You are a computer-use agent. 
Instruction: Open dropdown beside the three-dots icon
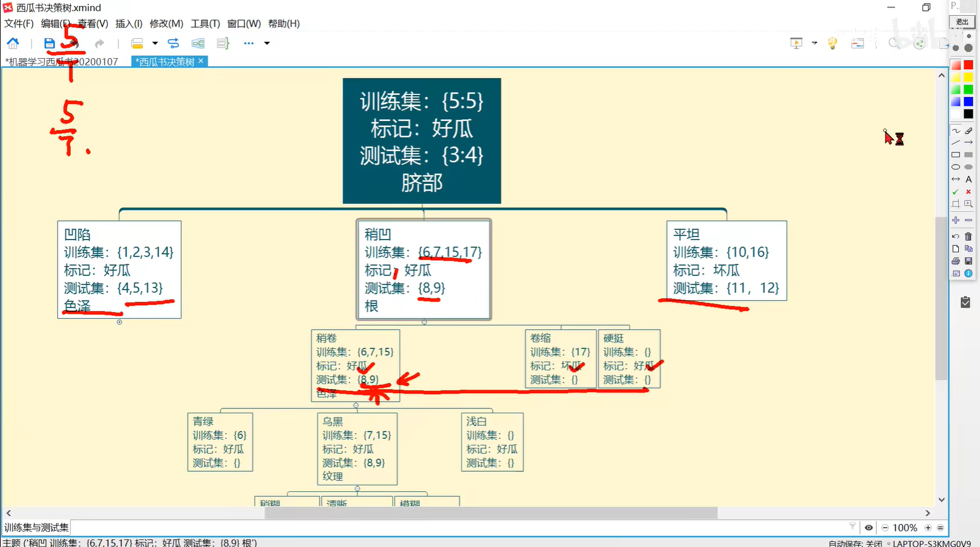267,43
